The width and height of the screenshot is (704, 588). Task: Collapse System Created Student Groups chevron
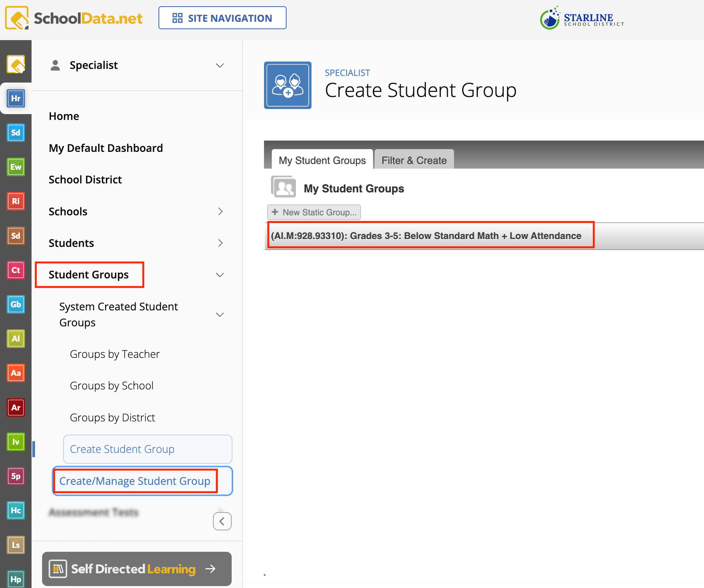point(220,315)
